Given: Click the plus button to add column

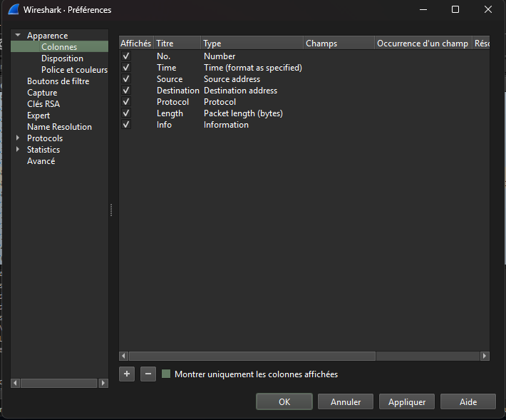Looking at the screenshot, I should pyautogui.click(x=127, y=374).
